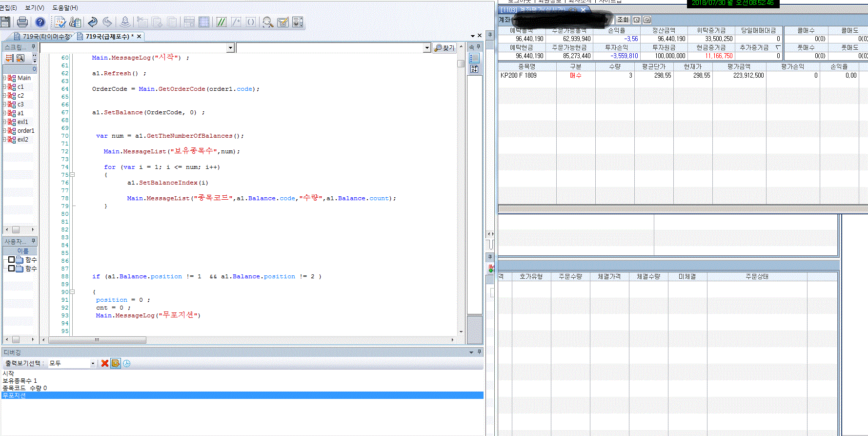
Task: Toggle the pin on 스크립트 panel
Action: click(x=34, y=47)
